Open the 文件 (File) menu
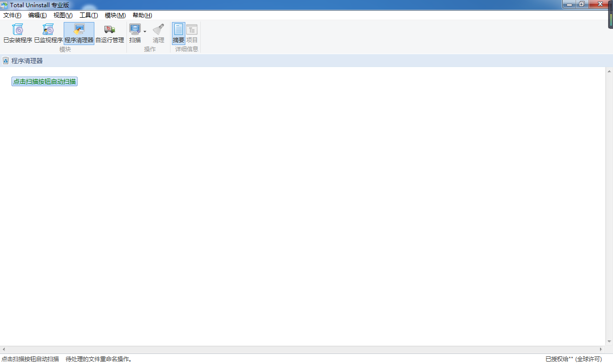 12,15
